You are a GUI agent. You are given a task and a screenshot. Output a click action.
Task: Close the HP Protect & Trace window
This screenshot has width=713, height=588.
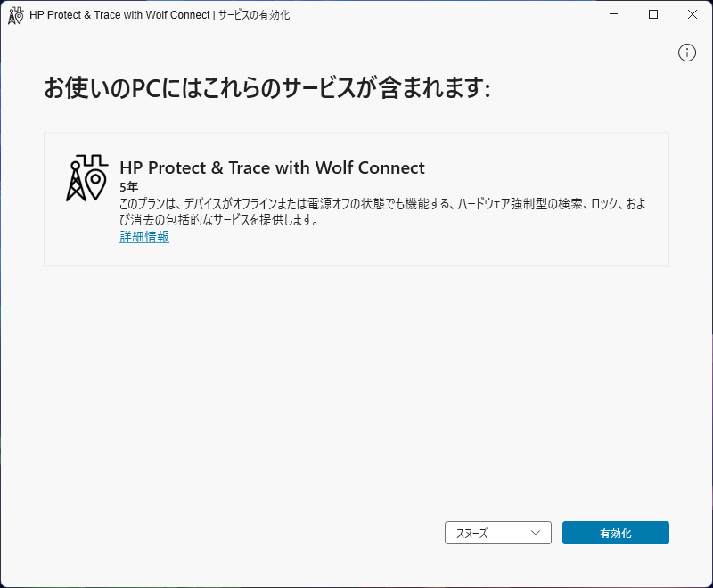pyautogui.click(x=693, y=14)
